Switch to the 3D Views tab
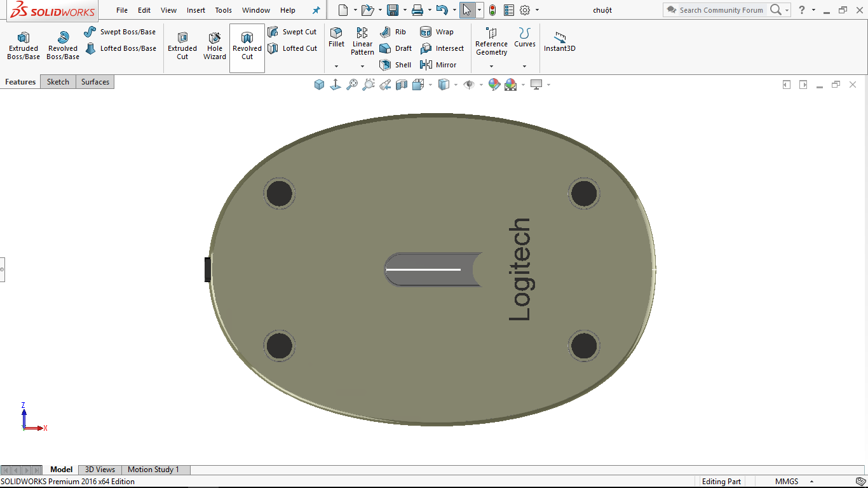 [x=100, y=470]
